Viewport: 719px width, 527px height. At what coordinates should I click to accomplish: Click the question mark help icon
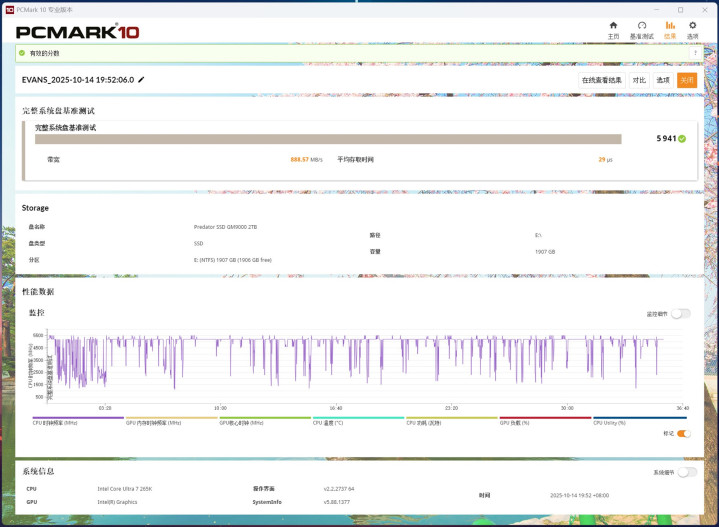694,53
